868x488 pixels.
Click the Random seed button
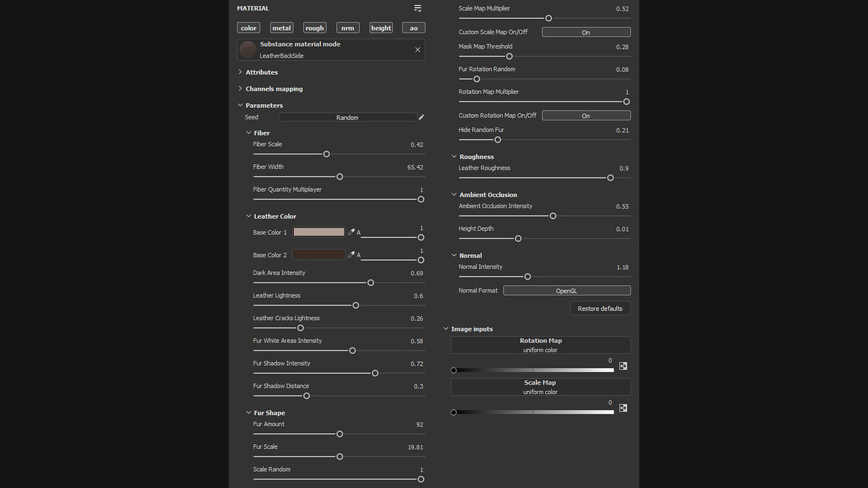coord(347,117)
